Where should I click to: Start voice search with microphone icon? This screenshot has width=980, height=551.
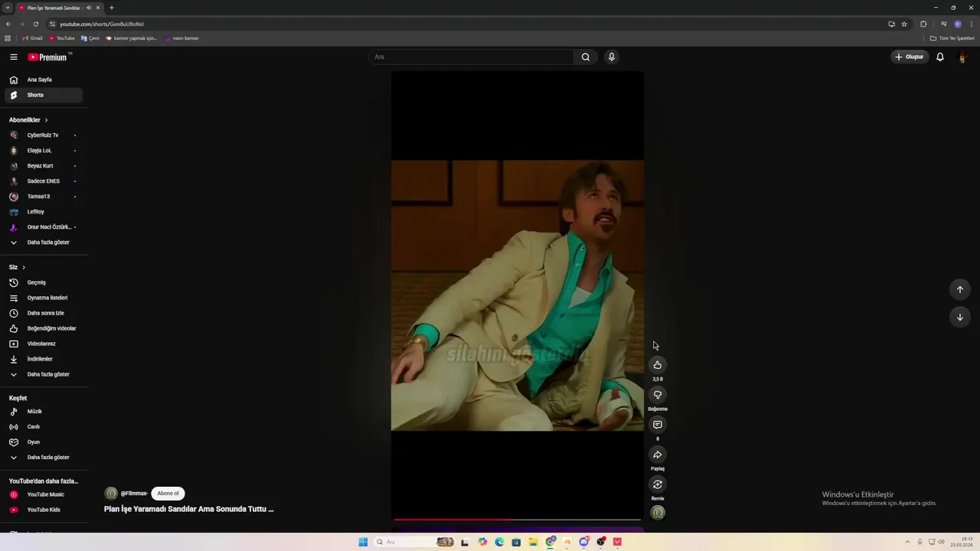click(x=611, y=57)
